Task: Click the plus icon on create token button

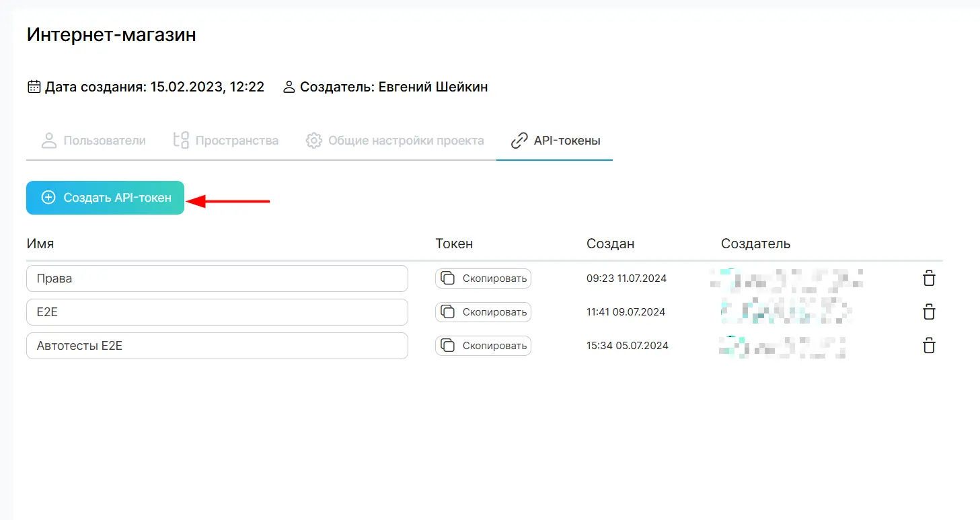Action: 48,198
